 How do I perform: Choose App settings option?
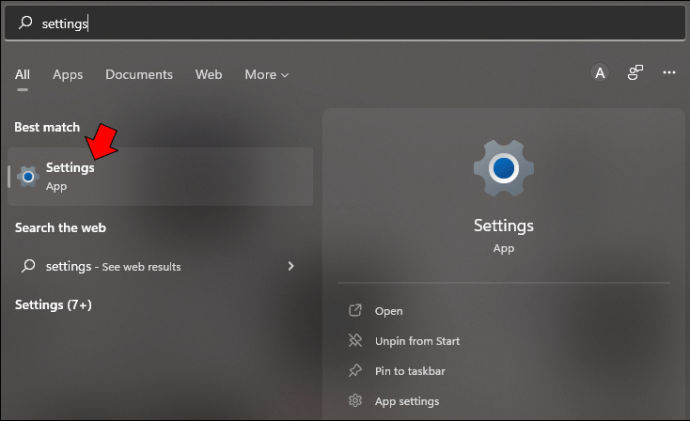(x=407, y=401)
